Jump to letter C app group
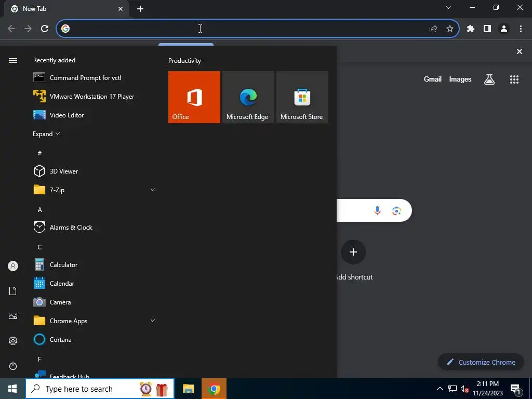The height and width of the screenshot is (399, 532). [39, 247]
